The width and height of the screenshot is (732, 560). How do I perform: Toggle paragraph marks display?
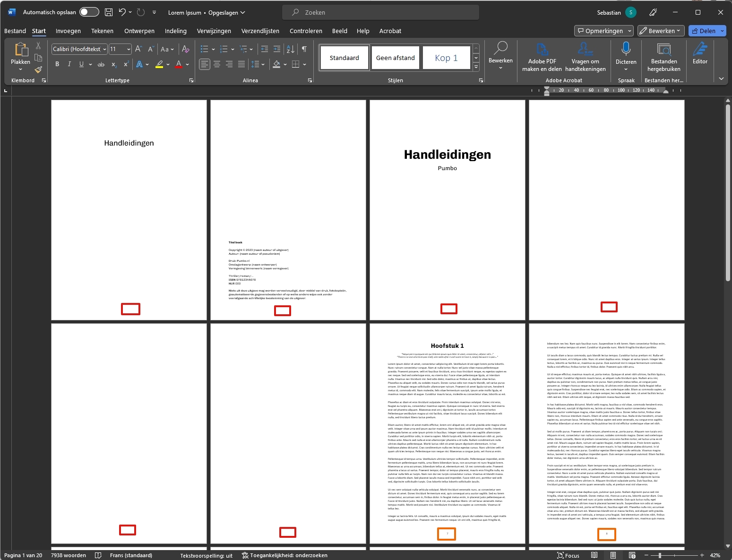tap(304, 49)
